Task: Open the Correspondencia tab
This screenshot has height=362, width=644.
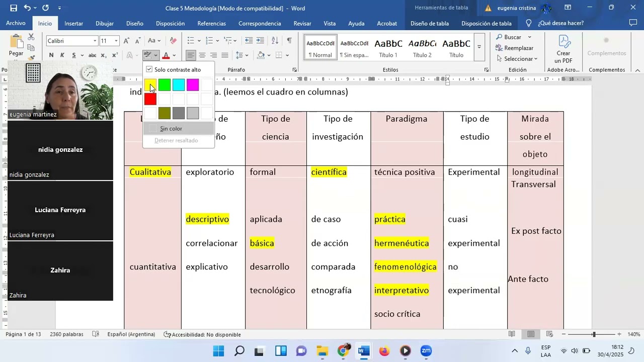Action: 260,23
